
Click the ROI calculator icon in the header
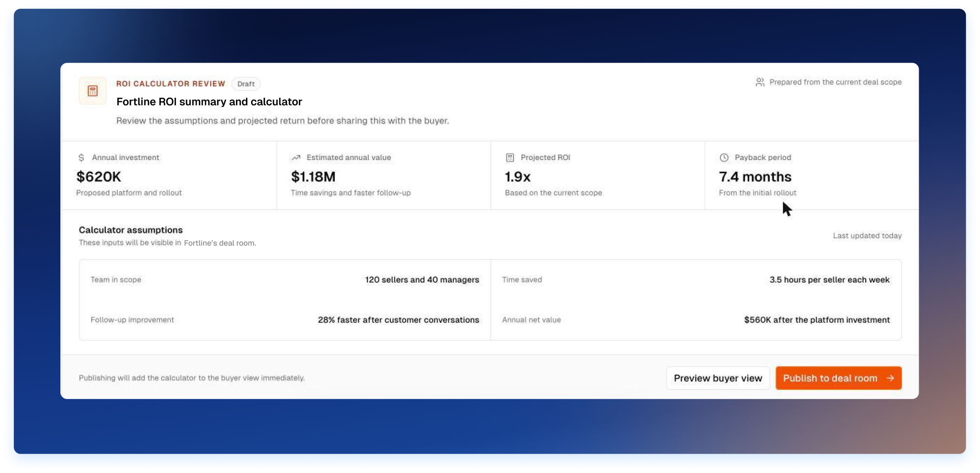(x=92, y=91)
